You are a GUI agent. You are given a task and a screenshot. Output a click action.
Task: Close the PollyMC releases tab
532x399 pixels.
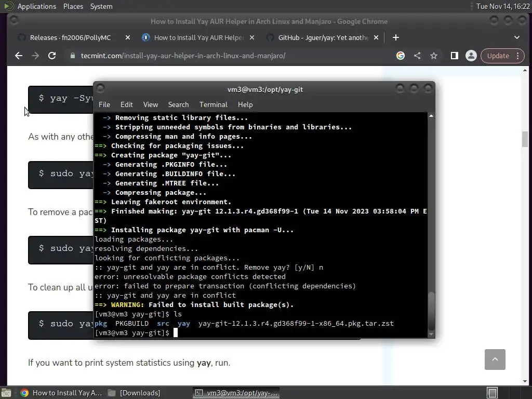coord(128,37)
